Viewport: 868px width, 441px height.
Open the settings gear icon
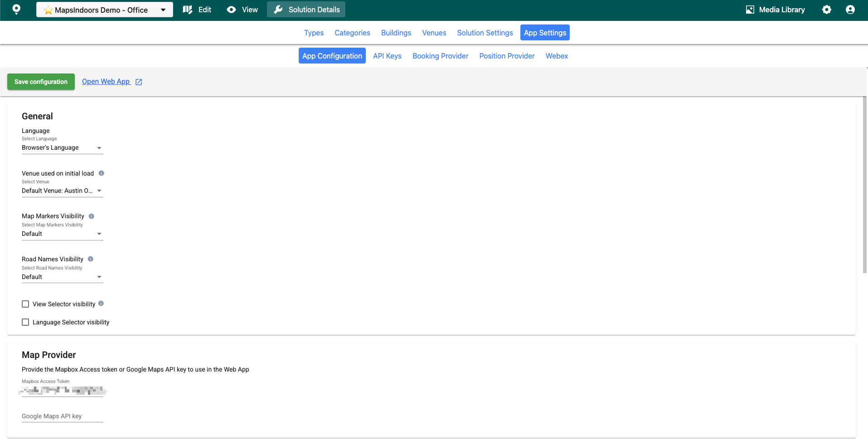tap(826, 10)
